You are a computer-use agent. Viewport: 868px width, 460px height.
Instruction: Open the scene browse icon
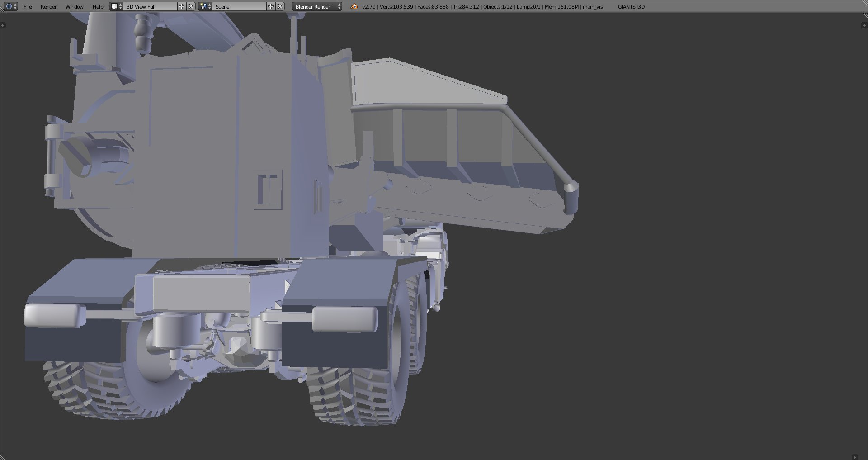pos(205,6)
